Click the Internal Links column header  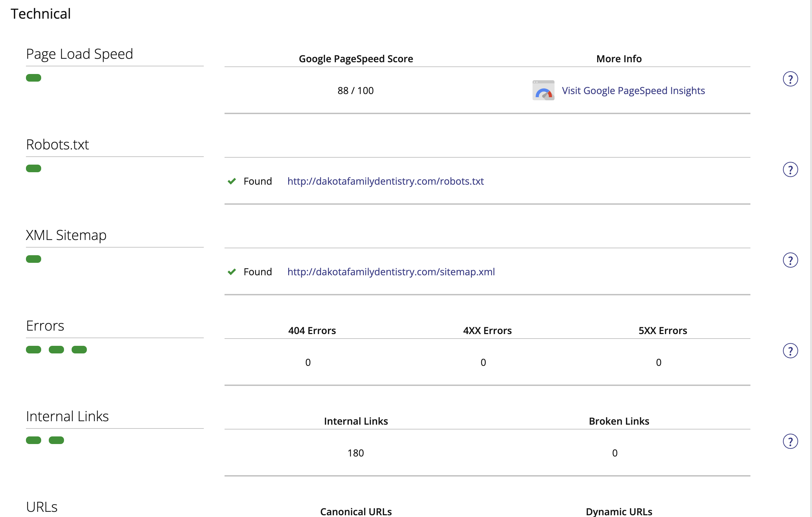356,421
